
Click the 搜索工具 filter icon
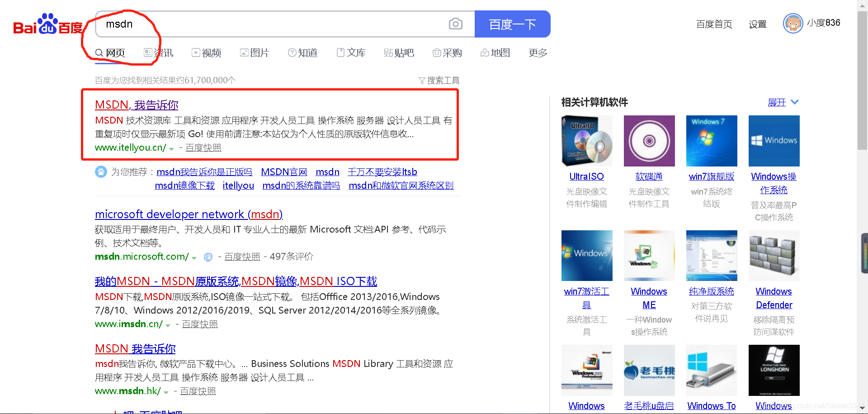point(422,81)
